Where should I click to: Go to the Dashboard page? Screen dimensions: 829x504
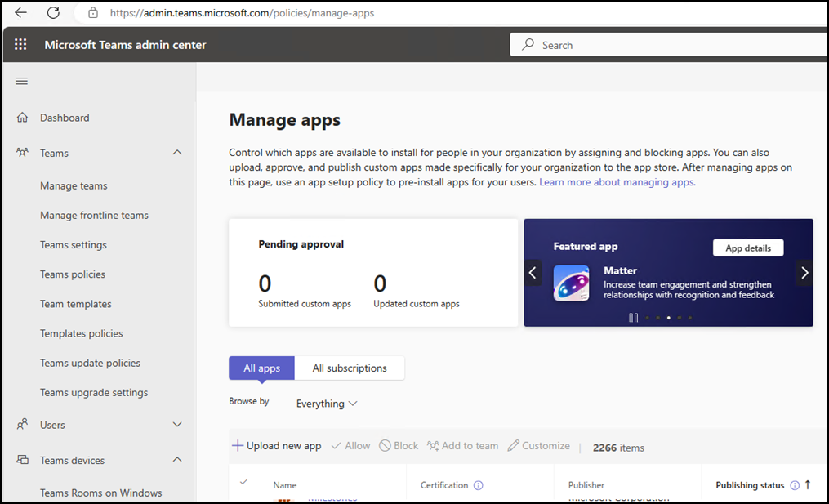click(x=65, y=118)
